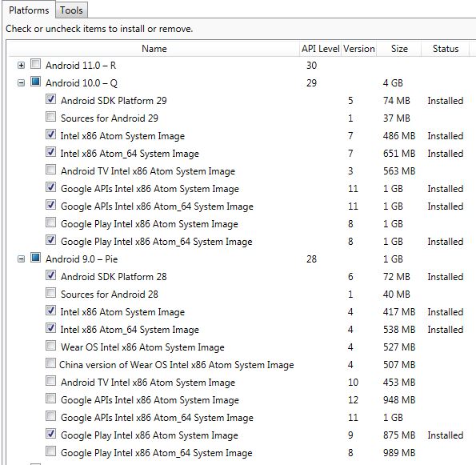The image size is (476, 465).
Task: Select the Android 9.0 – Pie row label
Action: (x=82, y=259)
